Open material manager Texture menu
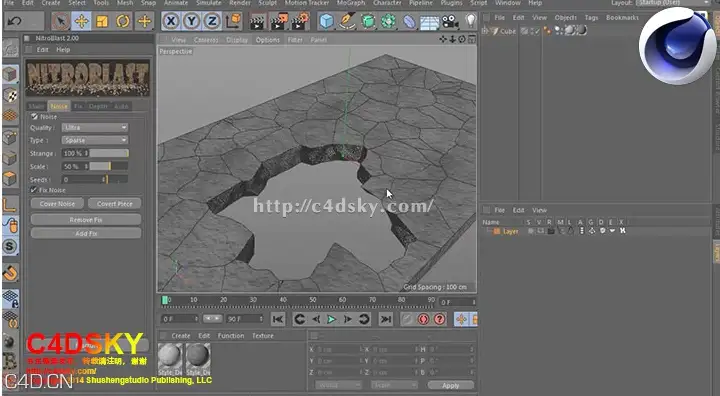 coord(263,336)
